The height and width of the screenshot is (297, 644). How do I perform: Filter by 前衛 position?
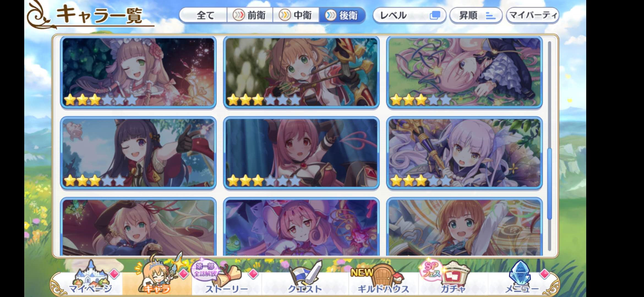coord(250,15)
